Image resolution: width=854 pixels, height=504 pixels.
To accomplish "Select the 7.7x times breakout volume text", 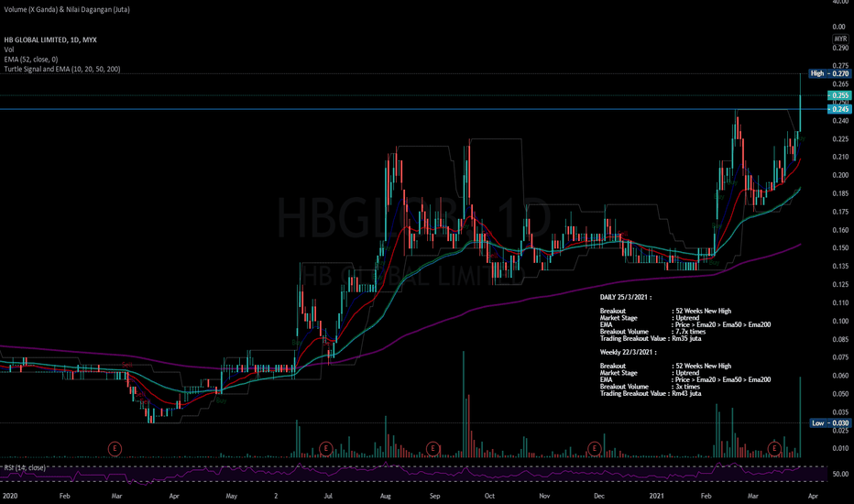I will pos(690,332).
